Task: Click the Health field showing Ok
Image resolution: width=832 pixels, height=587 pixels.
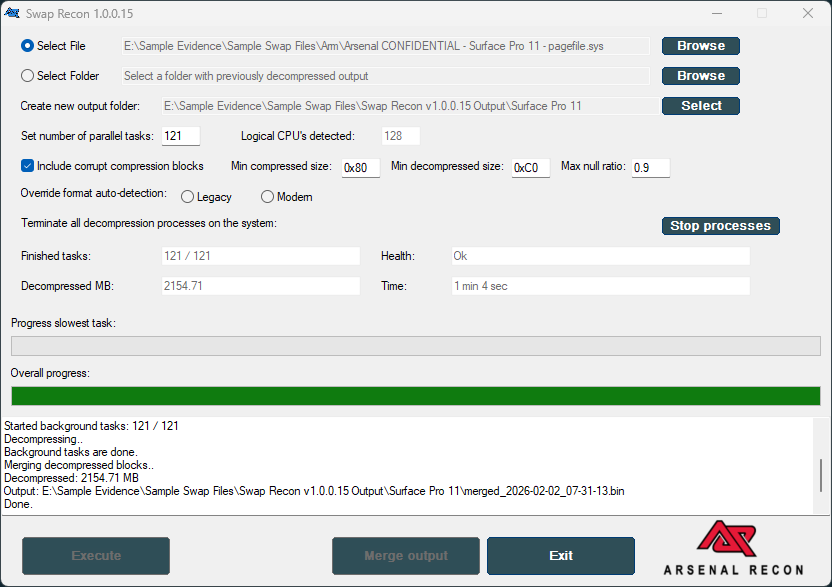Action: [600, 256]
